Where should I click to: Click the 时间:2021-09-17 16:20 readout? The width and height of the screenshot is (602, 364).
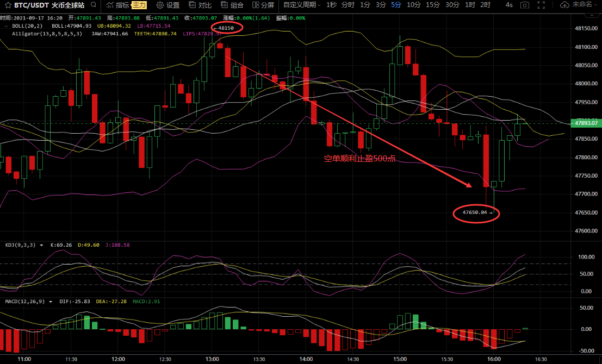[x=32, y=18]
